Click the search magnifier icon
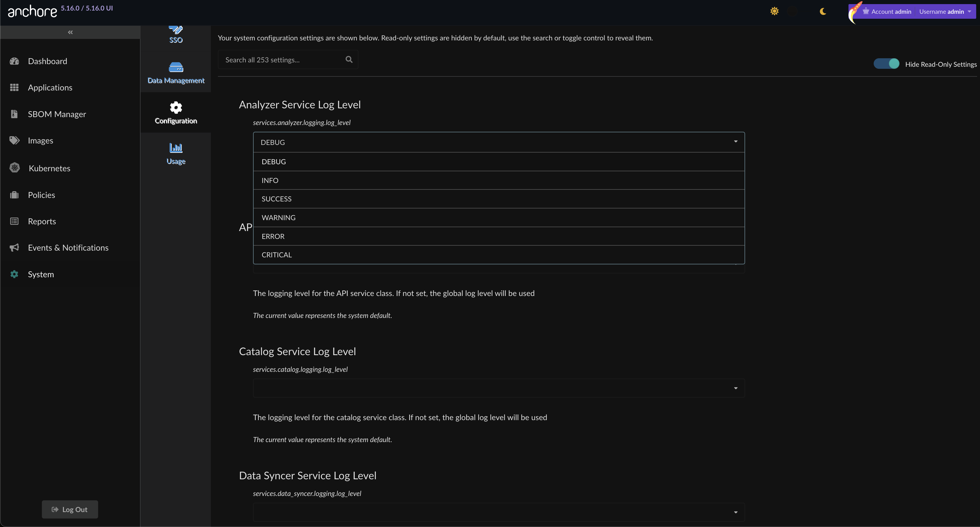The width and height of the screenshot is (980, 527). click(349, 59)
